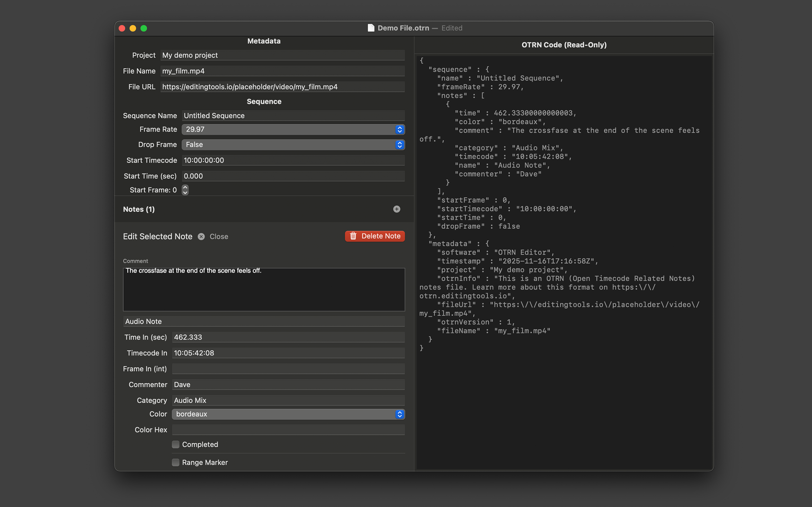The height and width of the screenshot is (507, 812).
Task: Increment the Start Frame stepper
Action: pyautogui.click(x=185, y=188)
